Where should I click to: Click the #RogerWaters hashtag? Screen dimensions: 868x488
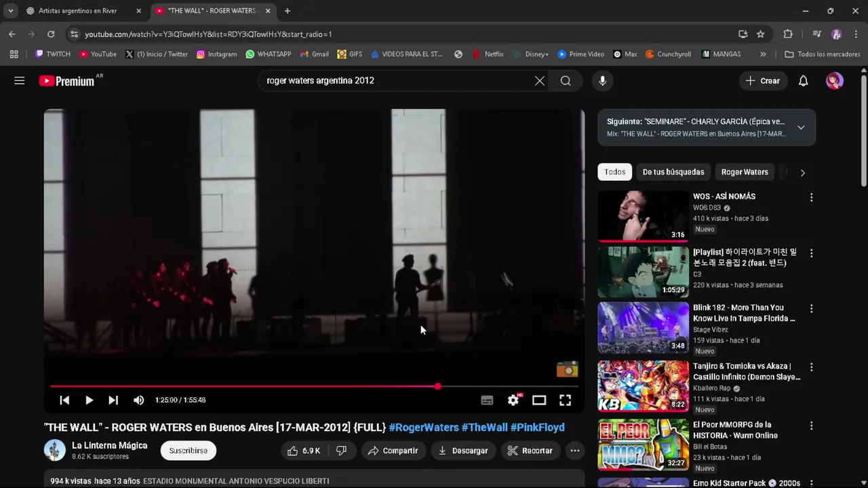(424, 428)
